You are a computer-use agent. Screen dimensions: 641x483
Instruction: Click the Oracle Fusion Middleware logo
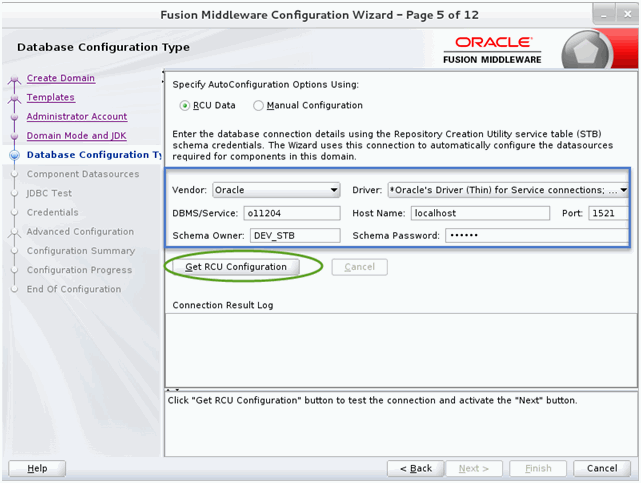click(x=492, y=50)
